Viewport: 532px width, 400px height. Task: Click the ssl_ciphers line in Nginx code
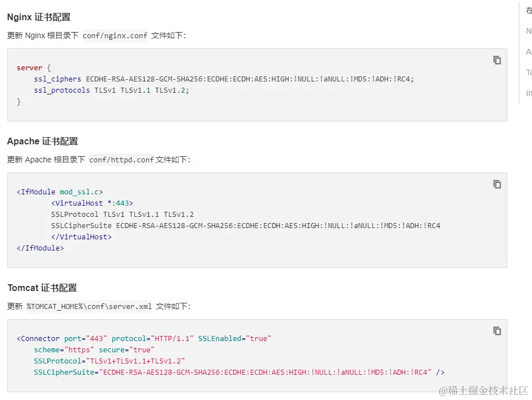tap(224, 79)
